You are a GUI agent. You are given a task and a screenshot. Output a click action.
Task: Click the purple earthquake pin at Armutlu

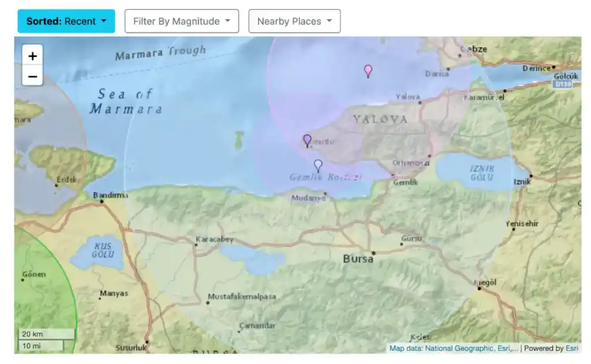pyautogui.click(x=306, y=140)
